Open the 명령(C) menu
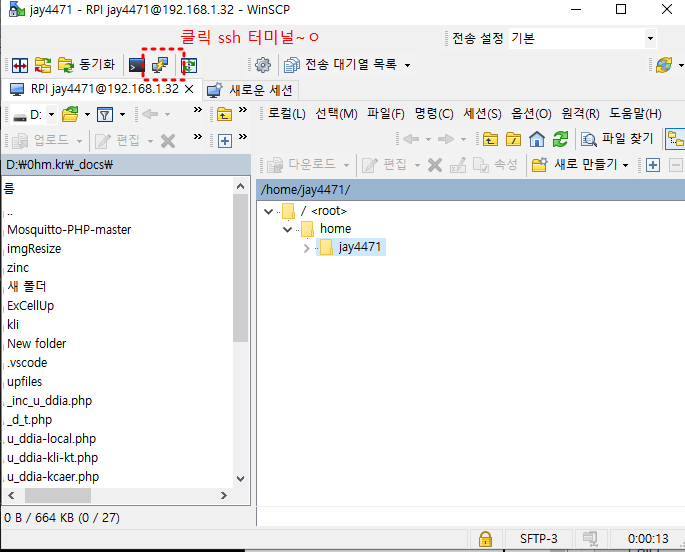The height and width of the screenshot is (552, 685). point(434,114)
